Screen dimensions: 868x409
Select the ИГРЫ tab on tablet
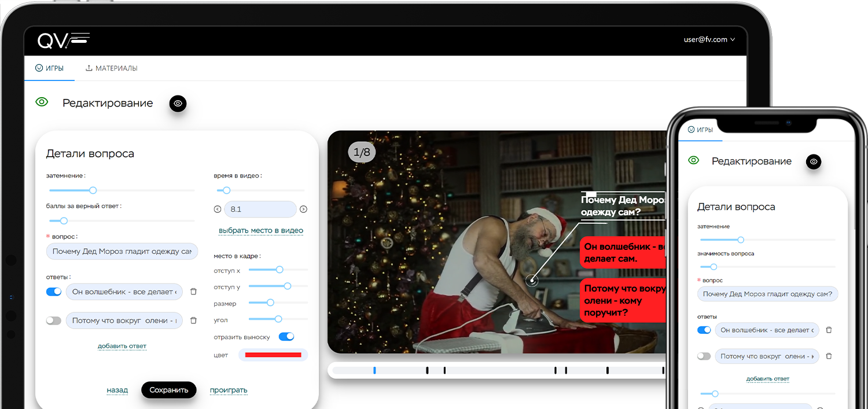[x=49, y=68]
